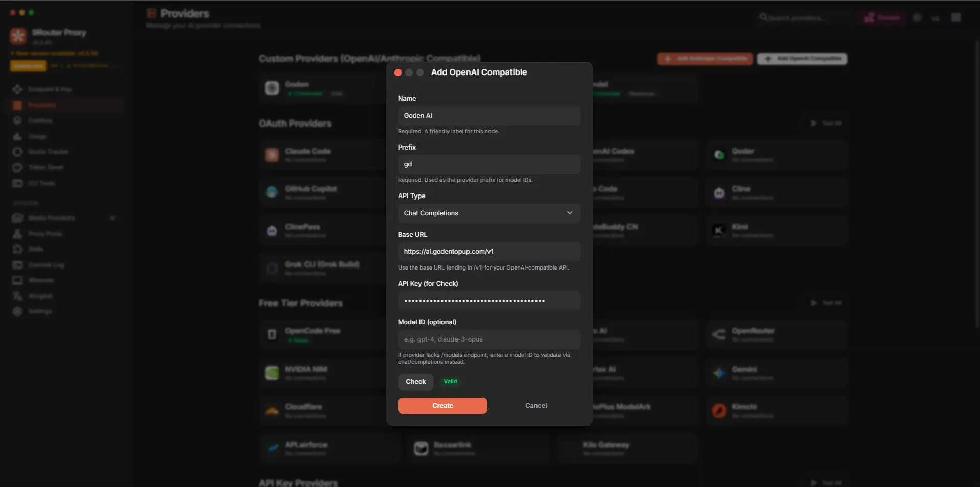Viewport: 980px width, 487px height.
Task: Edit the Name field containing Goden AI
Action: (489, 116)
